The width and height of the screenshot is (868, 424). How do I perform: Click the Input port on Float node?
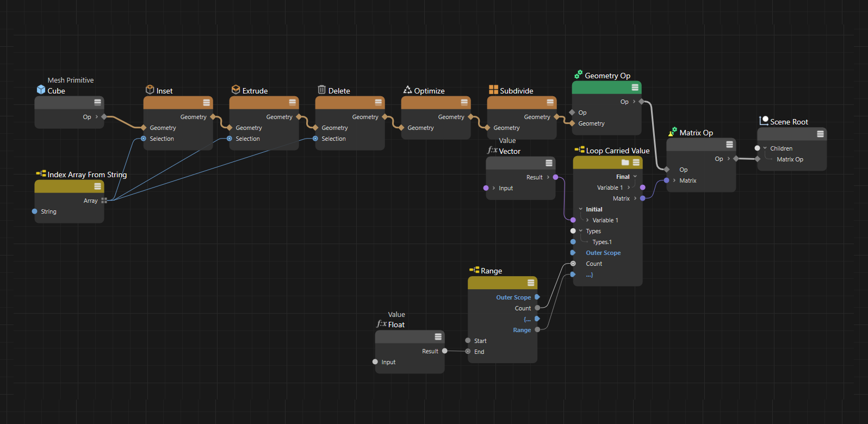point(375,362)
